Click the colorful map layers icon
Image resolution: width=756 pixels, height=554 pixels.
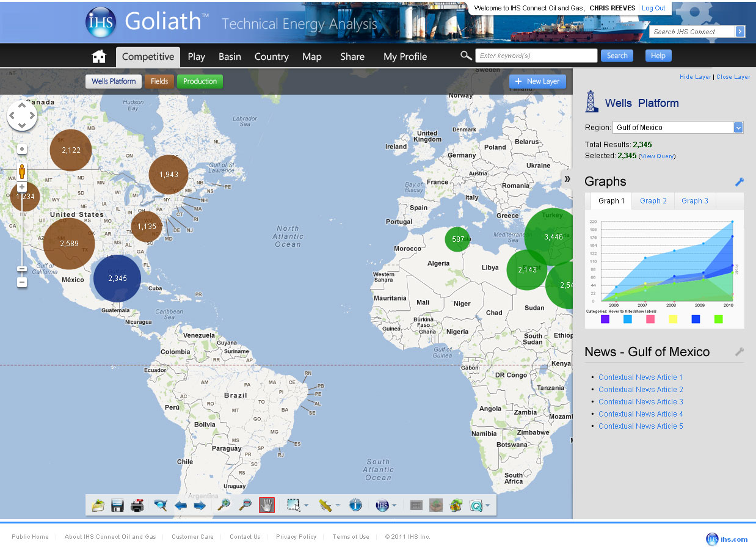coord(456,505)
